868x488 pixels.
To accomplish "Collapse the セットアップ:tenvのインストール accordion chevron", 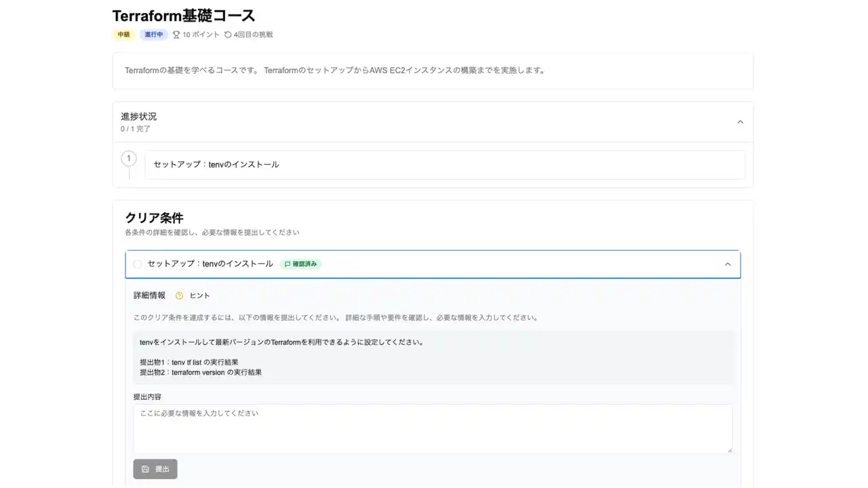I will click(x=728, y=264).
